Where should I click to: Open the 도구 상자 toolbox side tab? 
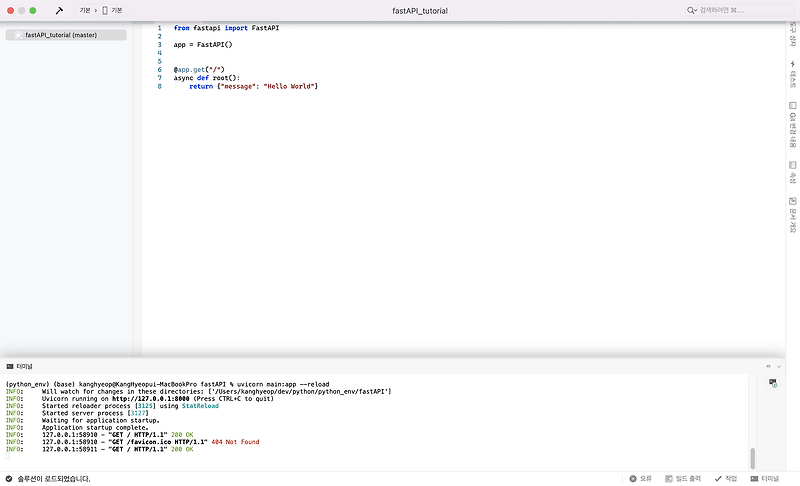(792, 34)
